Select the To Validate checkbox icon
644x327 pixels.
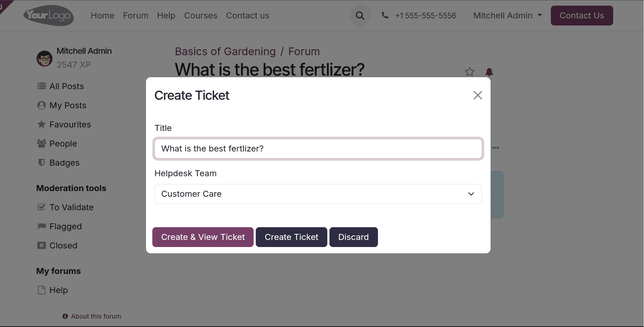coord(41,207)
